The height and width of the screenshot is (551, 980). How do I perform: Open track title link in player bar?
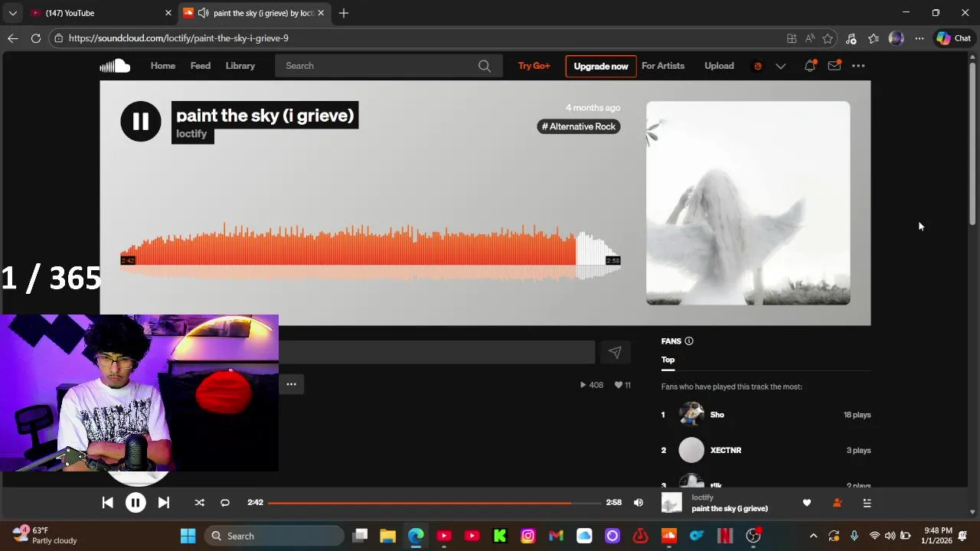point(730,509)
